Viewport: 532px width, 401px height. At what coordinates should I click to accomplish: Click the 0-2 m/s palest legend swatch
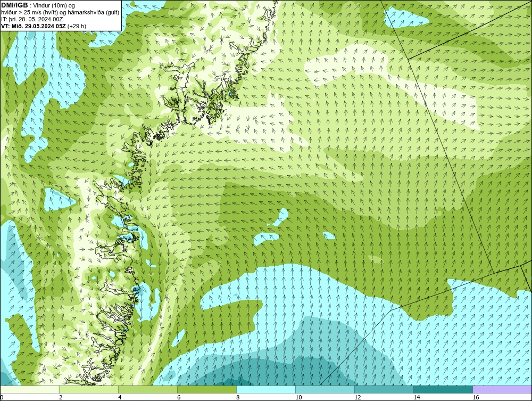(x=30, y=389)
